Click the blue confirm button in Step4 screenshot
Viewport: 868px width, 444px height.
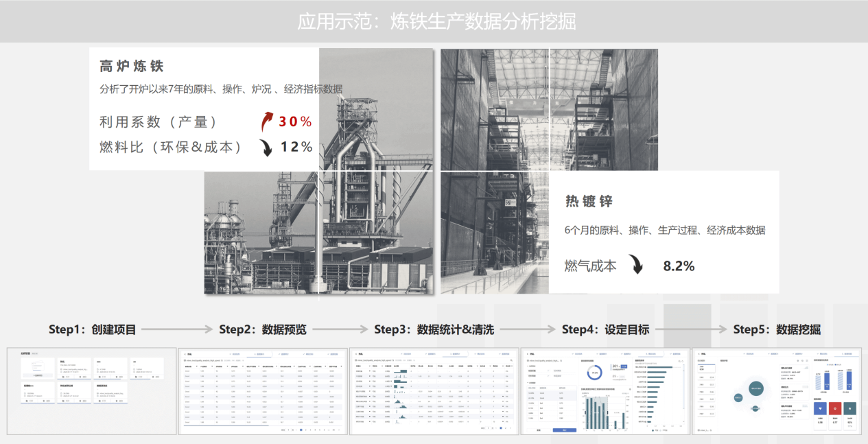564,430
